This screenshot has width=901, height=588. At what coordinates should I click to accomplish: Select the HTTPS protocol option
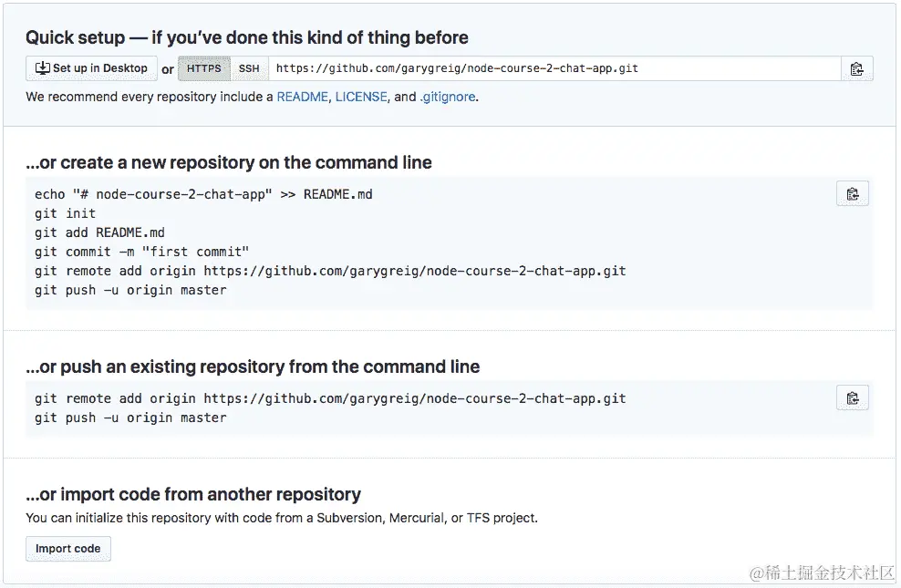click(204, 68)
